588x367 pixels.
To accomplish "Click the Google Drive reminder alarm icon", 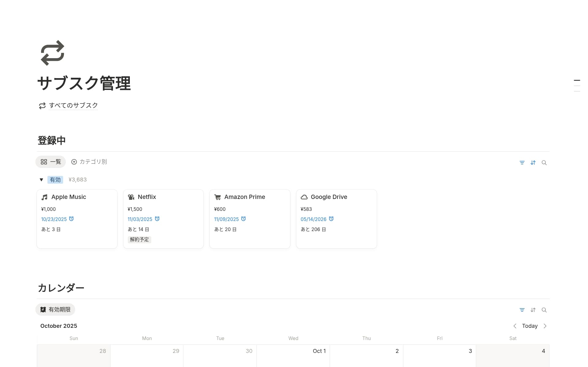I will point(331,219).
